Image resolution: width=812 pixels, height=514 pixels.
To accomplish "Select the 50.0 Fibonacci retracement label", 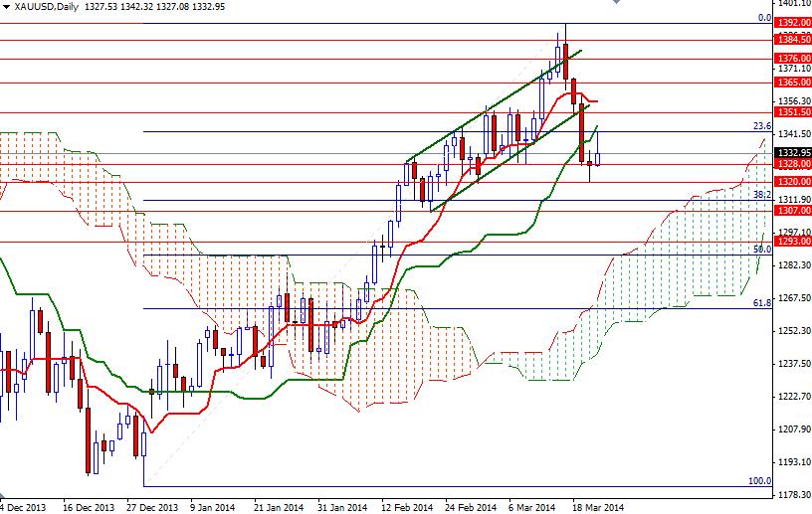I will click(x=761, y=250).
